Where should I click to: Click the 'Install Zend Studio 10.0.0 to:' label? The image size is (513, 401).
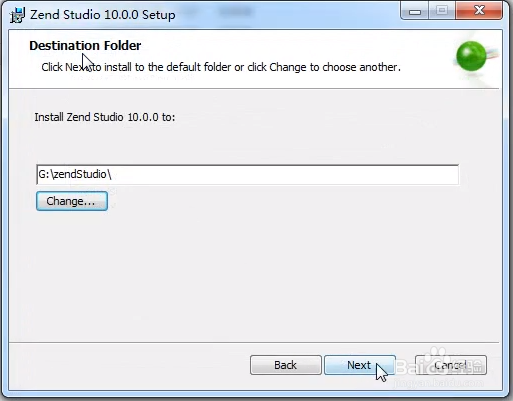tap(105, 117)
